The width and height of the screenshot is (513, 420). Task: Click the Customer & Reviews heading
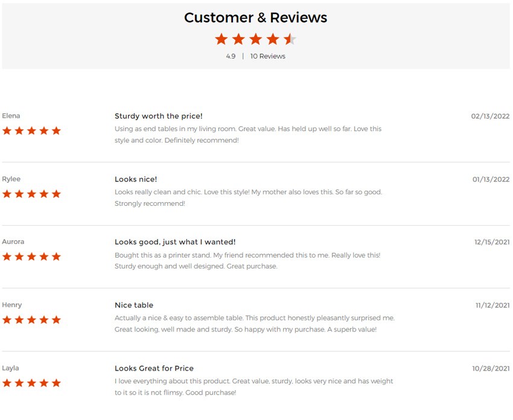pos(255,17)
